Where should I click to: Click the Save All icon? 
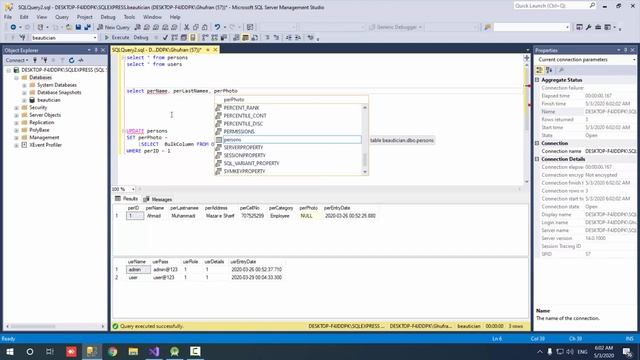pyautogui.click(x=87, y=27)
